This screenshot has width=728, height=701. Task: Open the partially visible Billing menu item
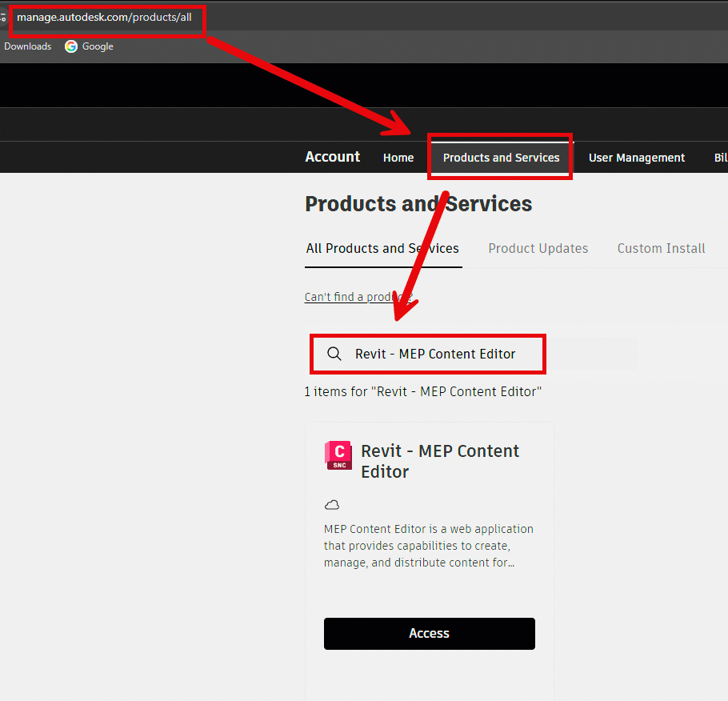tap(720, 158)
